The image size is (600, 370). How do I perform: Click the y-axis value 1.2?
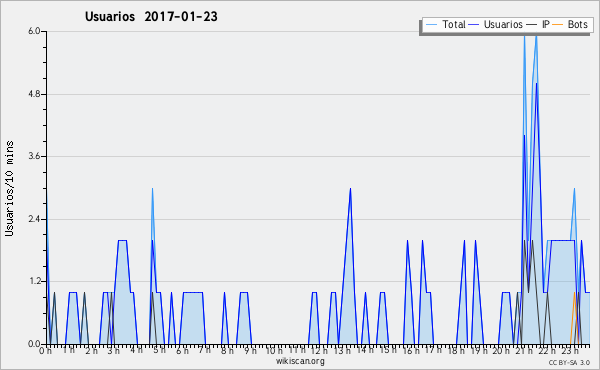coord(34,282)
